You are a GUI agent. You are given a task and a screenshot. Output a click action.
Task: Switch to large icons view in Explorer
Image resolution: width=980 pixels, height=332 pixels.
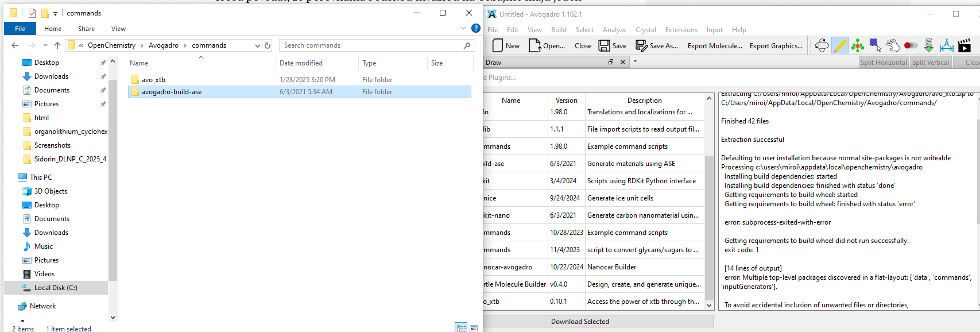474,328
